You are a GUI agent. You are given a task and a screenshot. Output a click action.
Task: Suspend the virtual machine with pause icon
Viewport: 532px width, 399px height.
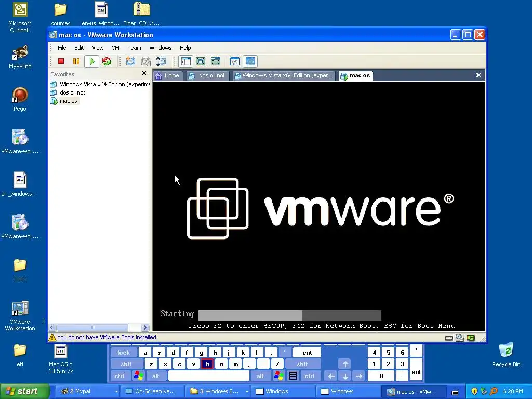pyautogui.click(x=76, y=61)
